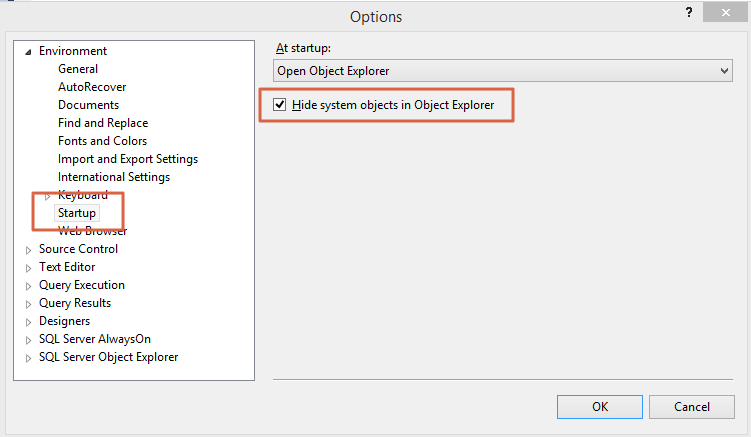Image resolution: width=751 pixels, height=437 pixels.
Task: Expand the Text Editor arrow
Action: [x=28, y=268]
